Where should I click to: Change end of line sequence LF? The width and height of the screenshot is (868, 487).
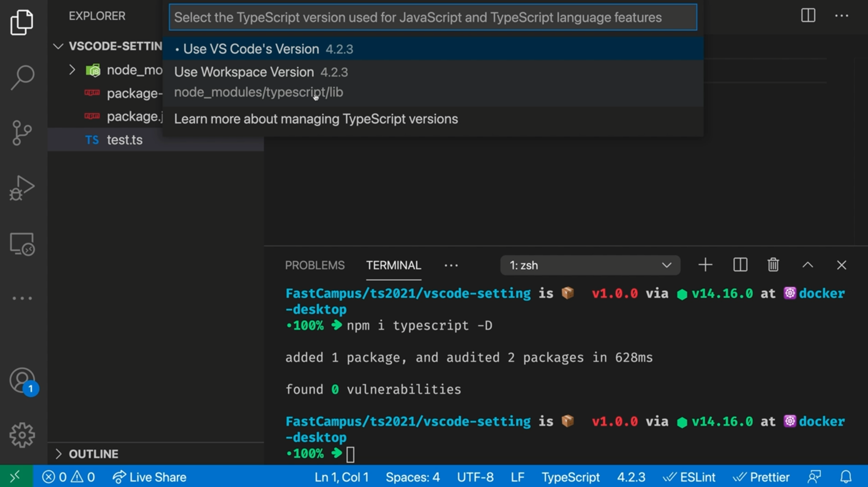tap(518, 477)
